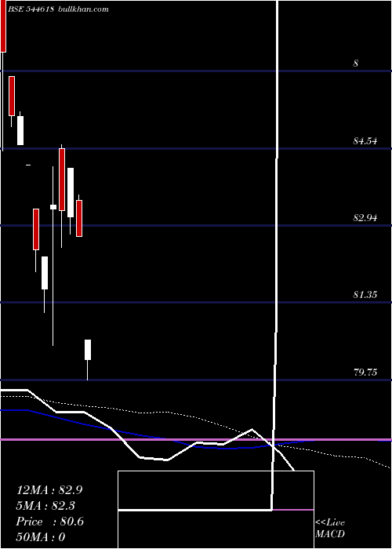The image size is (392, 549).
Task: Click the '<<Live MACD' label
Action: (330, 529)
